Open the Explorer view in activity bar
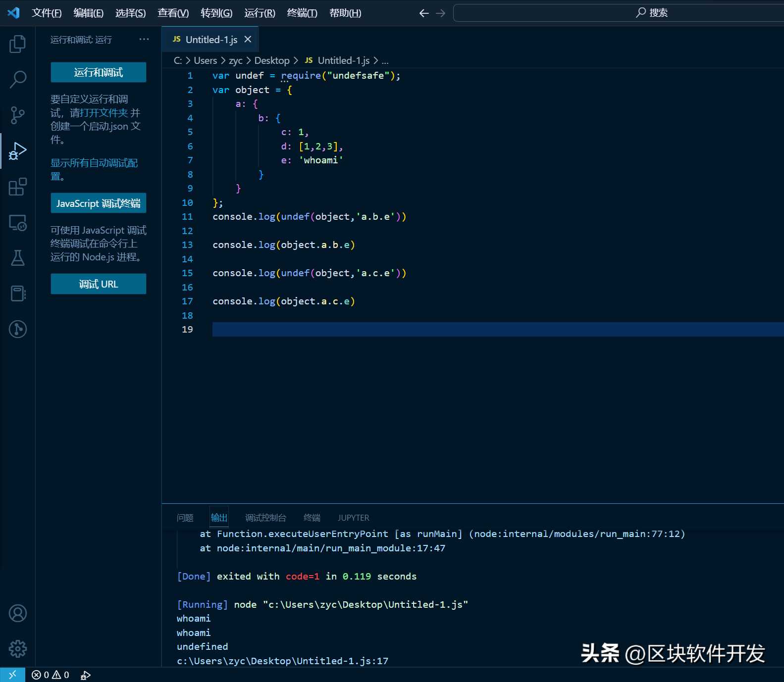The image size is (784, 682). (17, 44)
